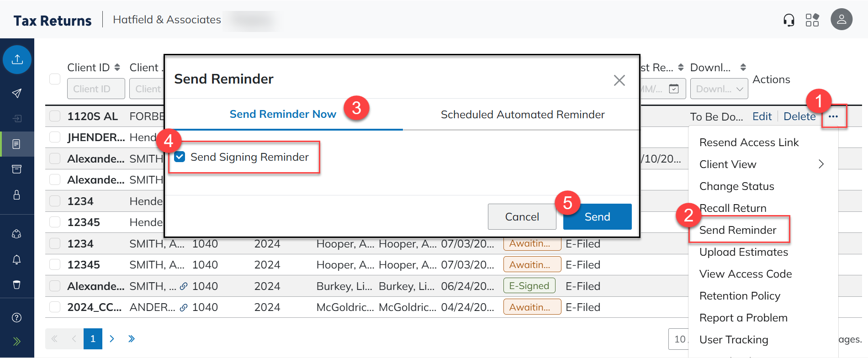Viewport: 868px width, 358px height.
Task: Expand sidebar with double chevron
Action: coord(17,342)
